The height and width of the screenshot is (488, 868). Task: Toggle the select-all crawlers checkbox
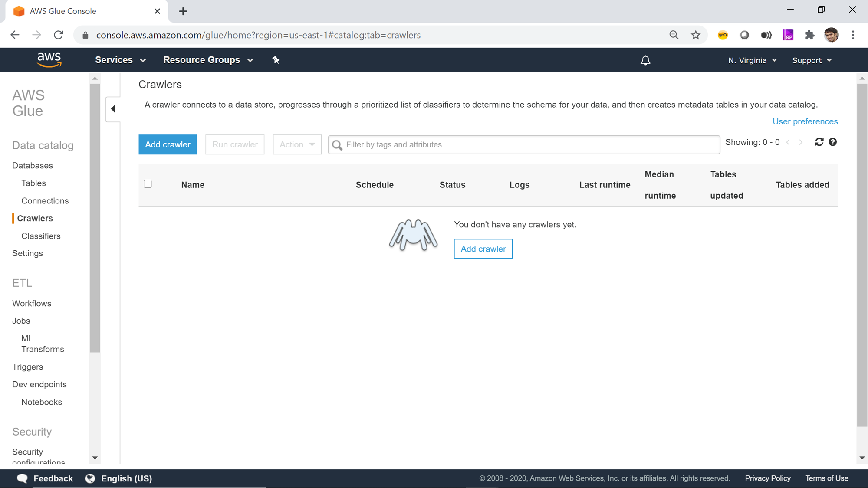tap(148, 184)
